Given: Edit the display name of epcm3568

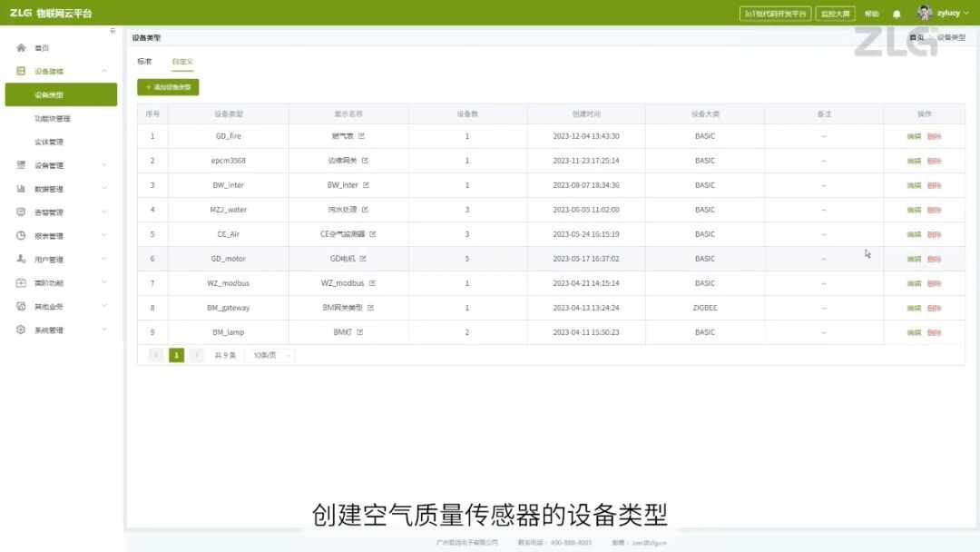Looking at the screenshot, I should click(x=365, y=161).
